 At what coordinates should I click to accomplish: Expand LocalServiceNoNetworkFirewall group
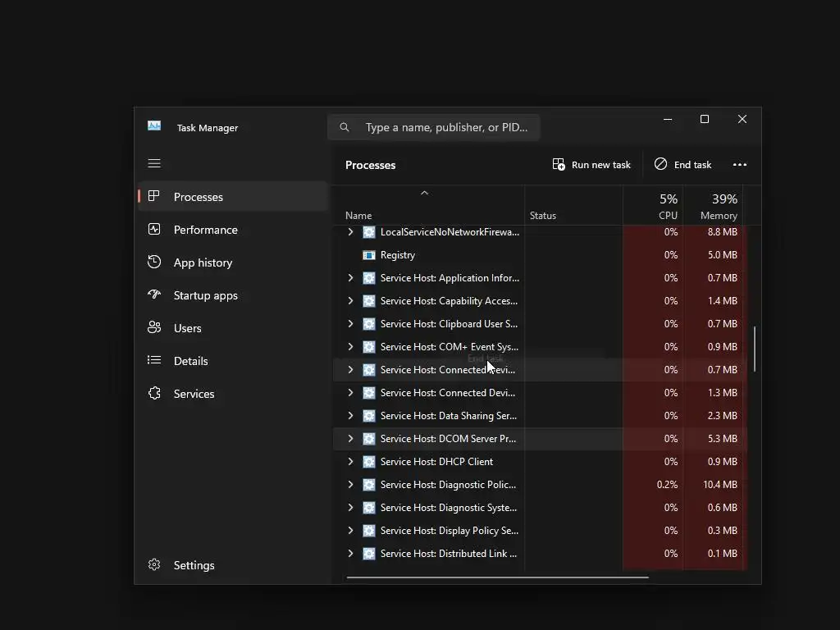(x=350, y=232)
